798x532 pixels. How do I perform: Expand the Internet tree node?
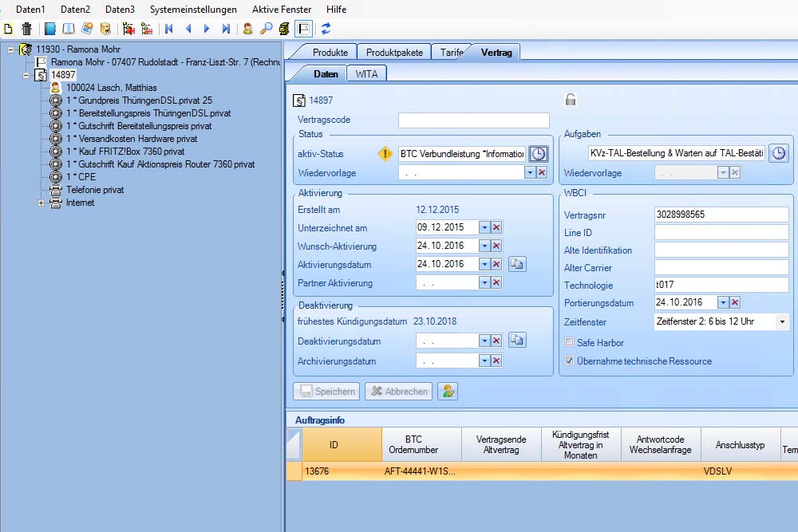click(41, 203)
